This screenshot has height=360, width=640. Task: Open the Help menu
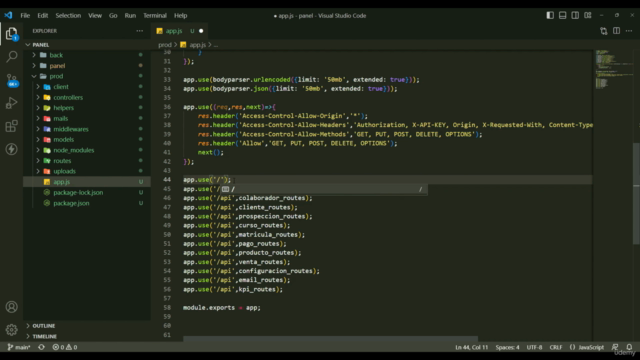[180, 16]
